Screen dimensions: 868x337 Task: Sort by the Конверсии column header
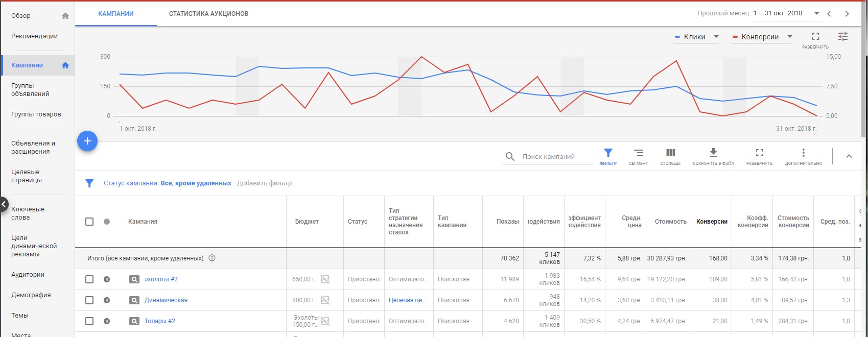712,222
